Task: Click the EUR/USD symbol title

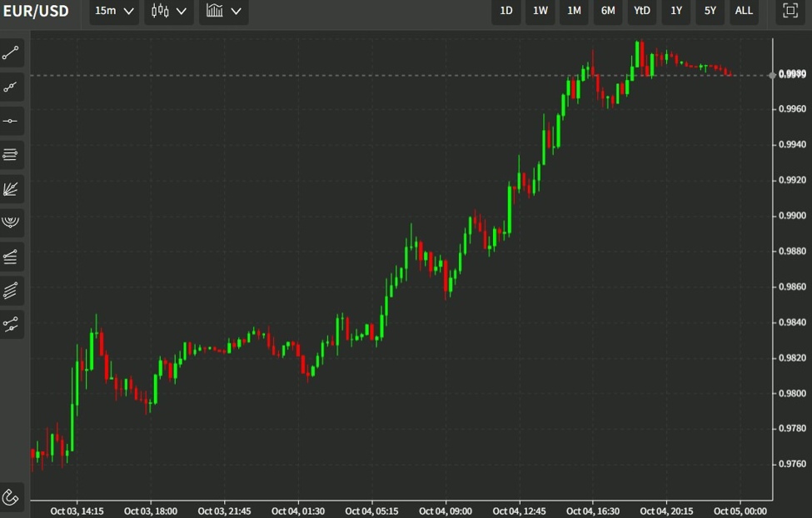Action: pyautogui.click(x=37, y=11)
